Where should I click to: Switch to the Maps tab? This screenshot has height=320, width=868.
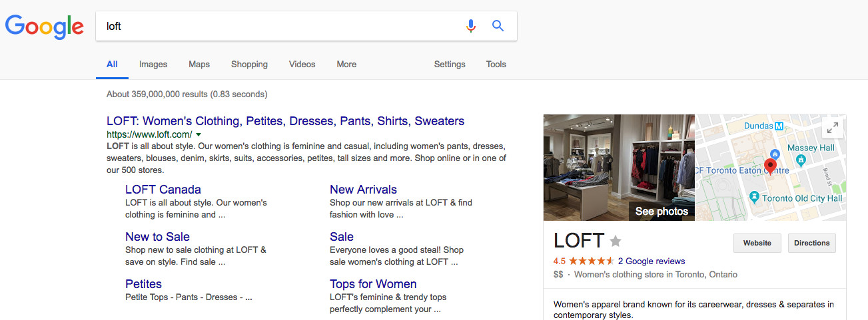[199, 65]
